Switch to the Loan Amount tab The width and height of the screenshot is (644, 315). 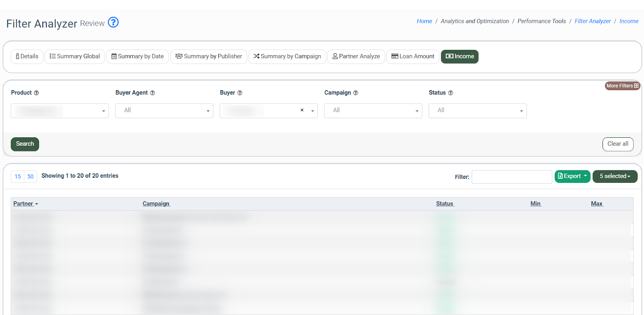pyautogui.click(x=413, y=56)
